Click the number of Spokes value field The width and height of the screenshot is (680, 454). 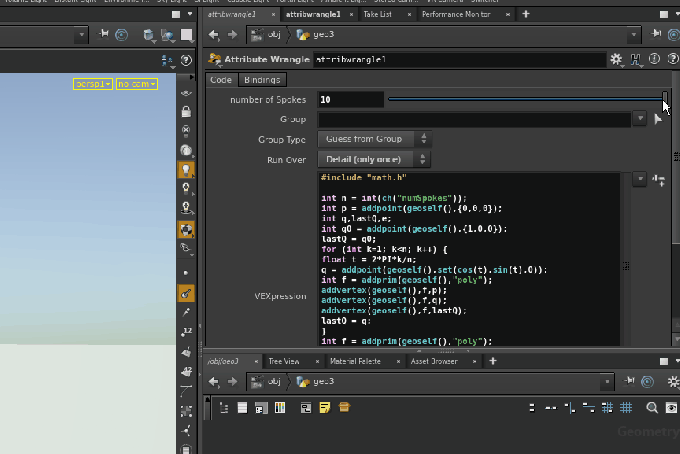(x=350, y=99)
